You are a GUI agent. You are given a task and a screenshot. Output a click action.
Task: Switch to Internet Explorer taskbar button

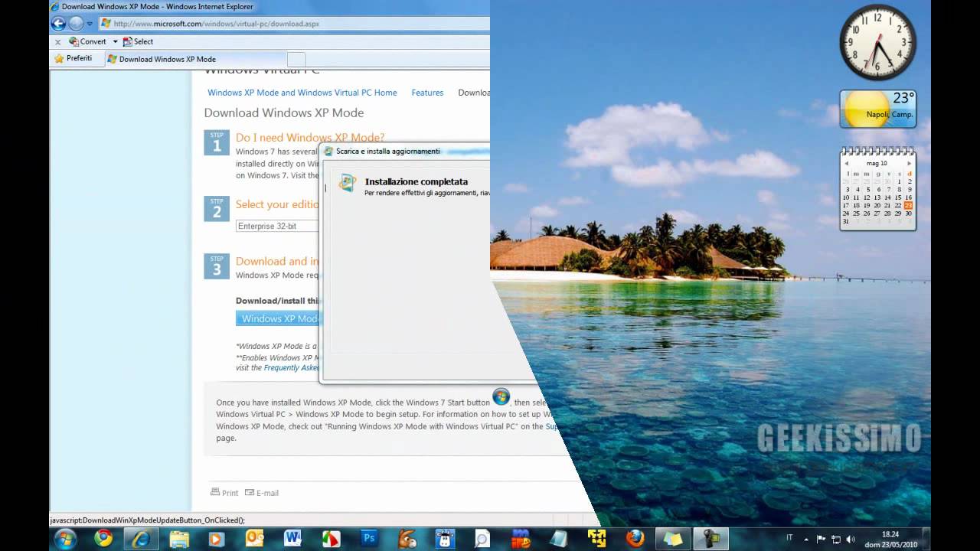(x=142, y=539)
